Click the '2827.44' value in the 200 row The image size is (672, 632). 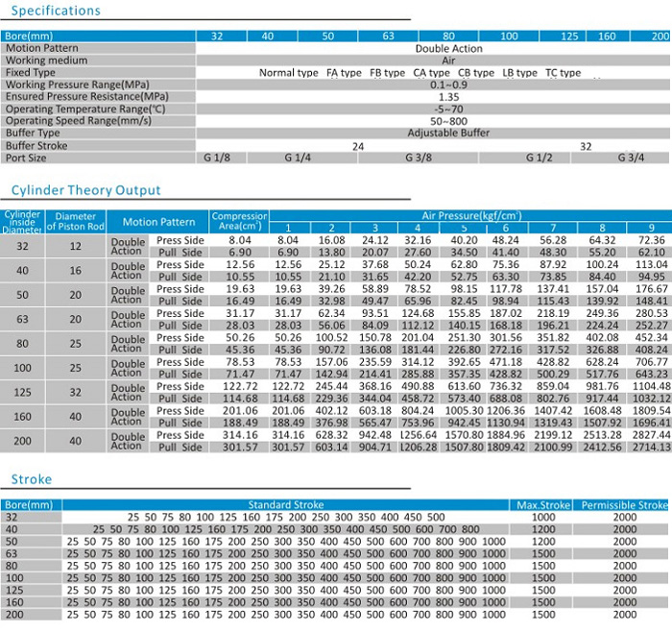pyautogui.click(x=652, y=435)
